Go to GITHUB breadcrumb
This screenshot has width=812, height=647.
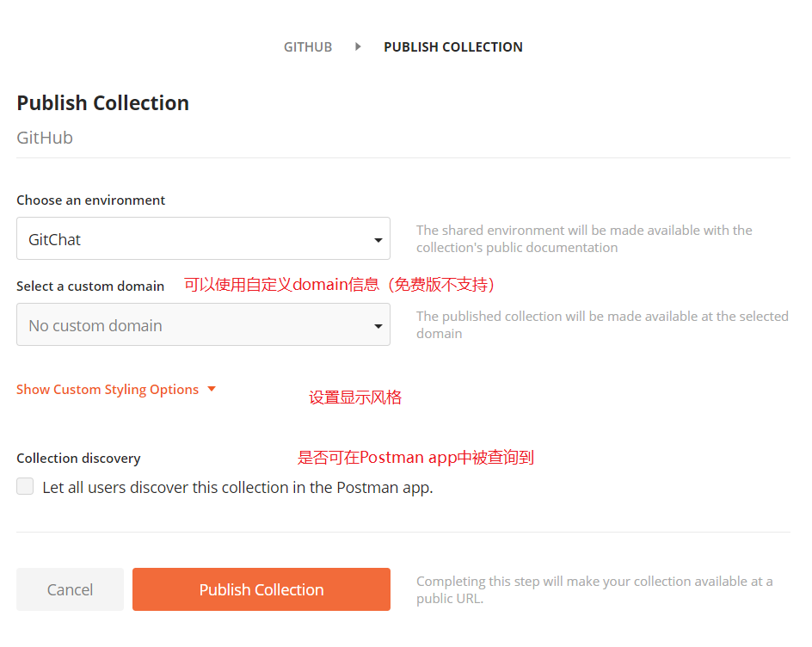pyautogui.click(x=308, y=47)
